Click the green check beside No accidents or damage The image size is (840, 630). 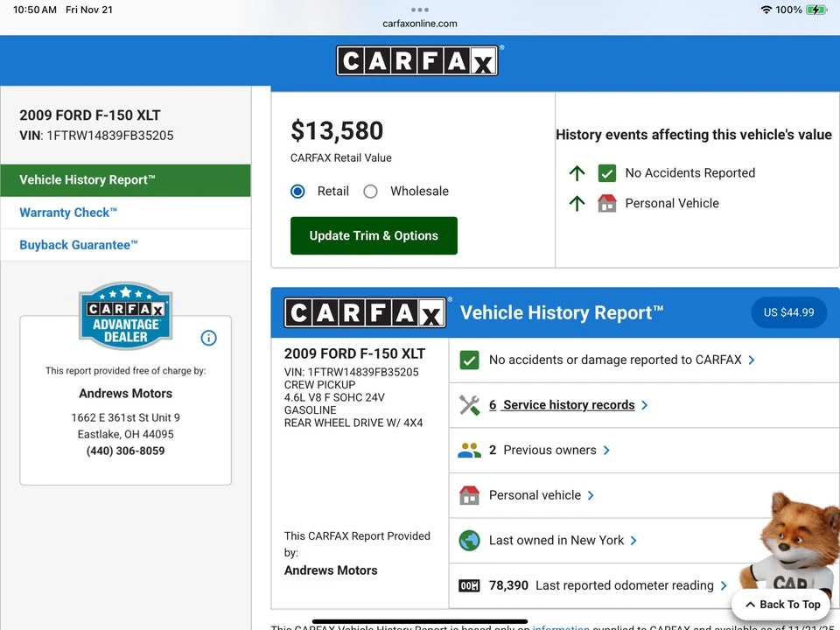[x=469, y=360]
